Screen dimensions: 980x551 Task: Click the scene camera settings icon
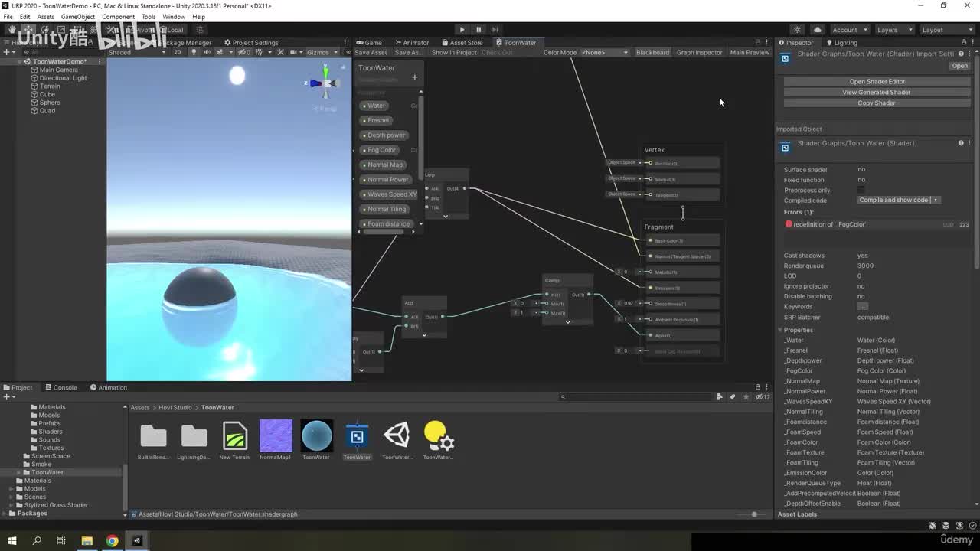pyautogui.click(x=294, y=52)
